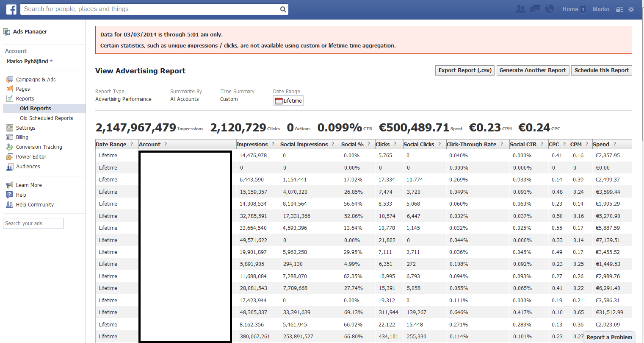
Task: Click spend value €7,139.51
Action: [x=608, y=240]
